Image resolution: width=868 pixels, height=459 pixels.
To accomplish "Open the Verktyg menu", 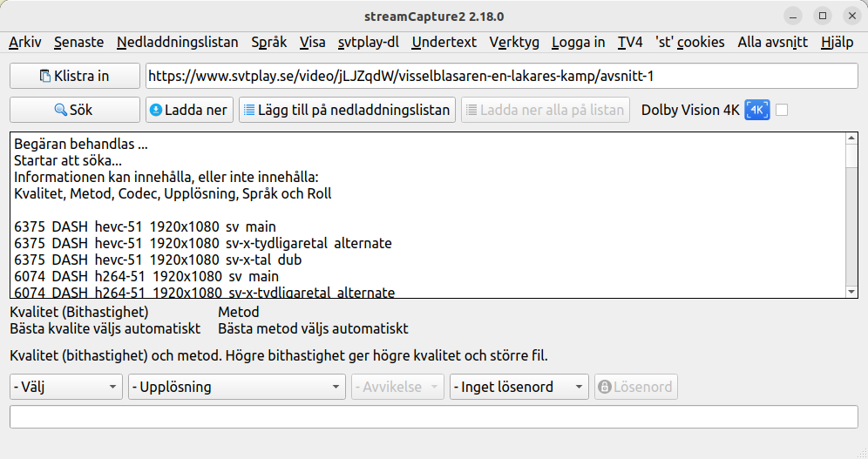I will [514, 42].
